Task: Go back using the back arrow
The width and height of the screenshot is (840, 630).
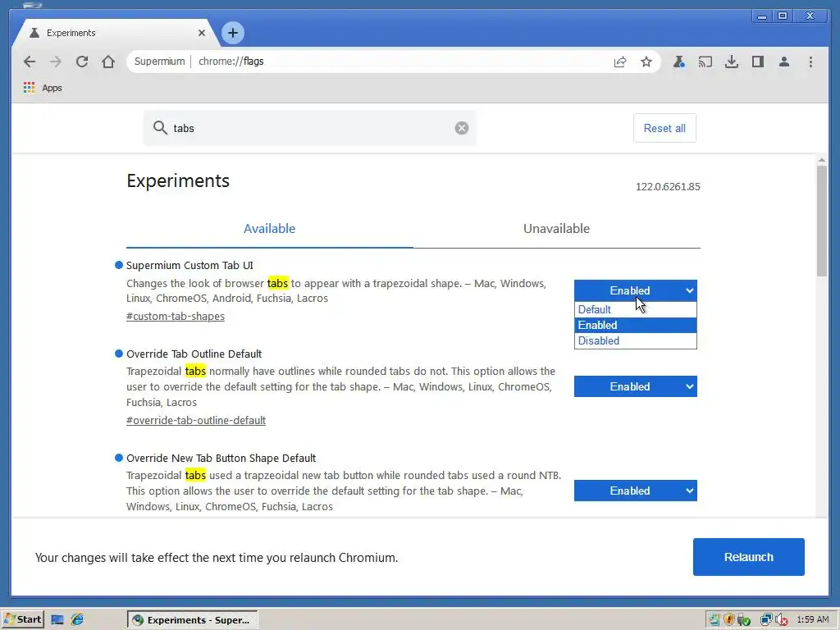Action: (30, 62)
